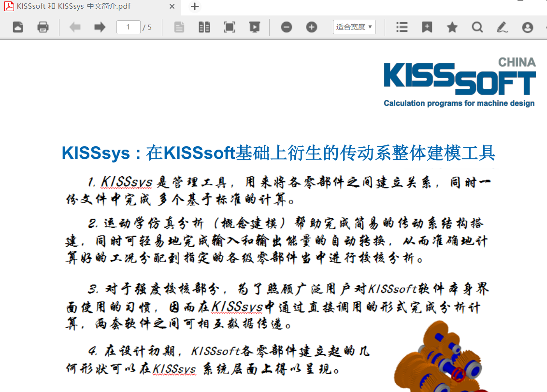
Task: Go to previous page arrow
Action: tap(74, 27)
